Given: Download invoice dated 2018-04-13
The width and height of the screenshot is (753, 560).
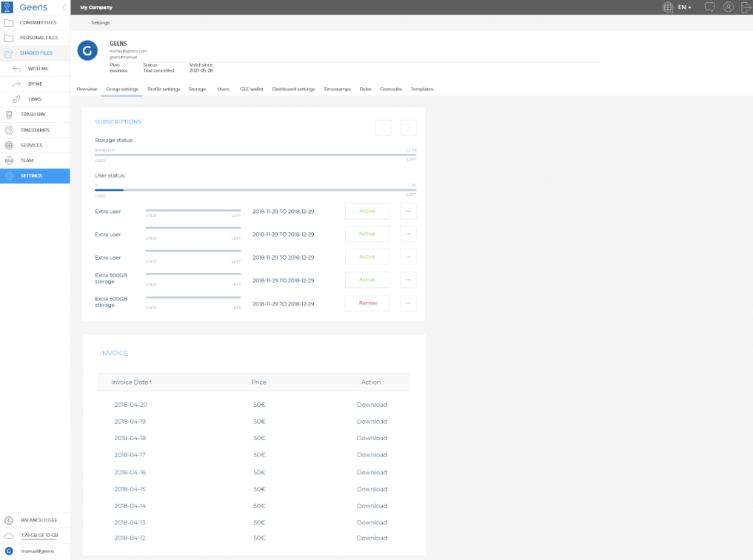Looking at the screenshot, I should point(372,522).
